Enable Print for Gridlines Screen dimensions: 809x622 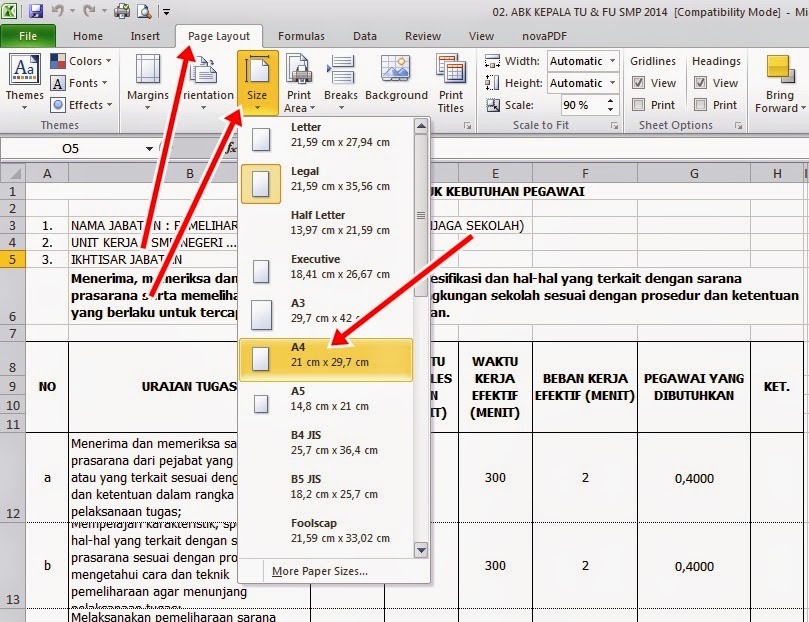[x=640, y=102]
